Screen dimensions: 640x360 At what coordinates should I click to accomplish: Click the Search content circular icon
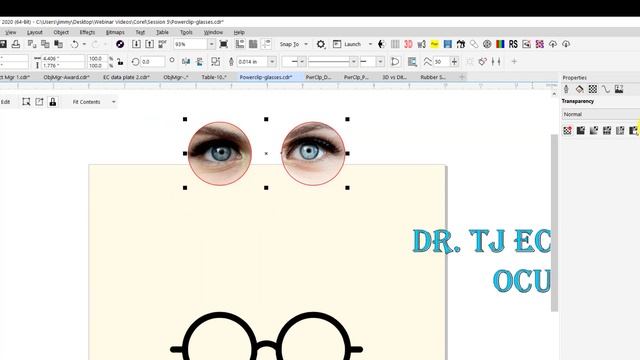[120, 44]
